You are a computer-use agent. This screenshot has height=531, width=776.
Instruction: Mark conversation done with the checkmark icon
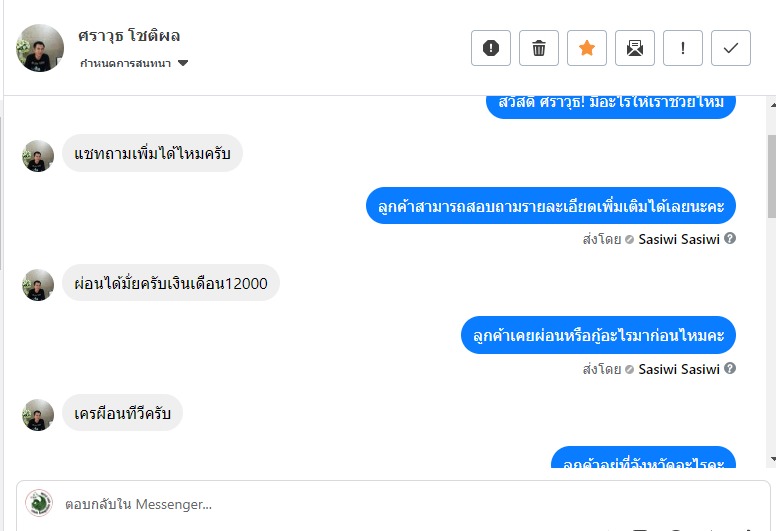pyautogui.click(x=730, y=48)
